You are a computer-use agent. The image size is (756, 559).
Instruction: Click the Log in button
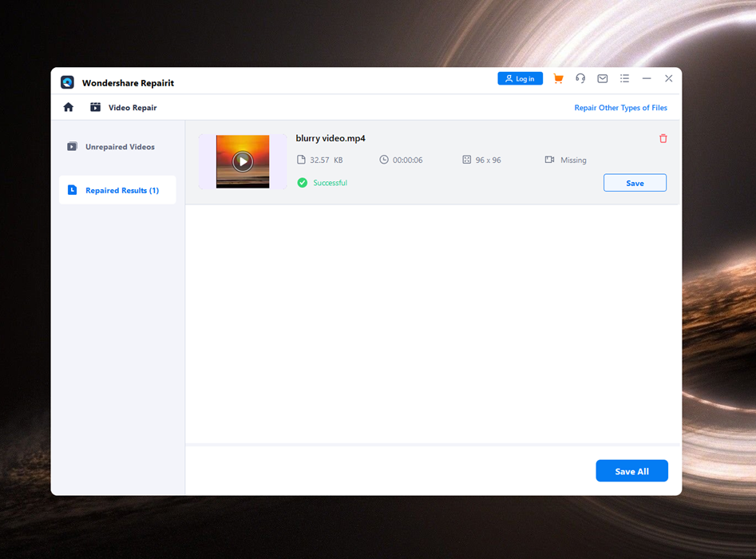(x=520, y=78)
